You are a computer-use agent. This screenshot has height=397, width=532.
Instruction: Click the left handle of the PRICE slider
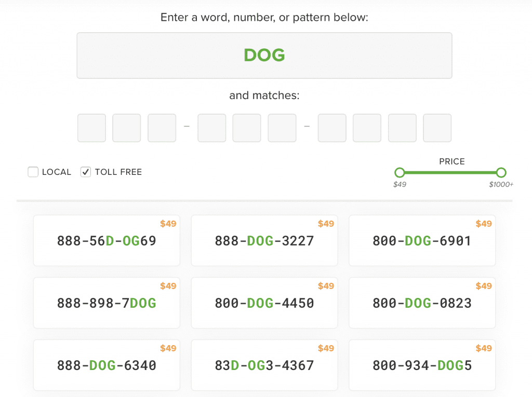click(x=399, y=172)
